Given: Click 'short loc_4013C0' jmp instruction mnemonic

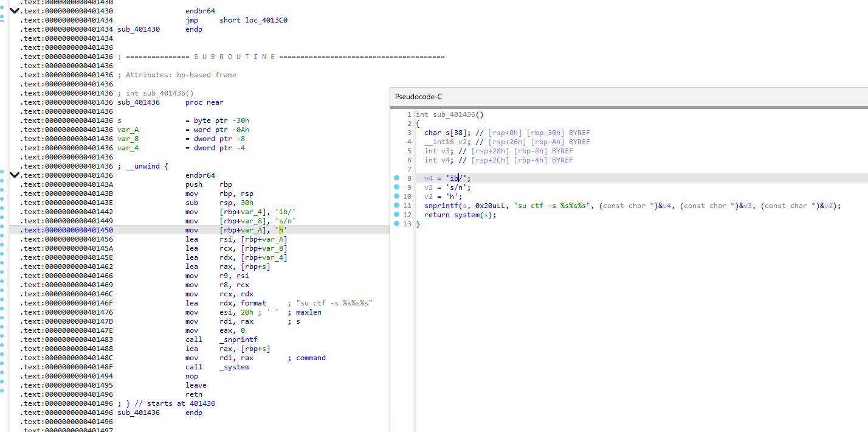Looking at the screenshot, I should [x=191, y=20].
